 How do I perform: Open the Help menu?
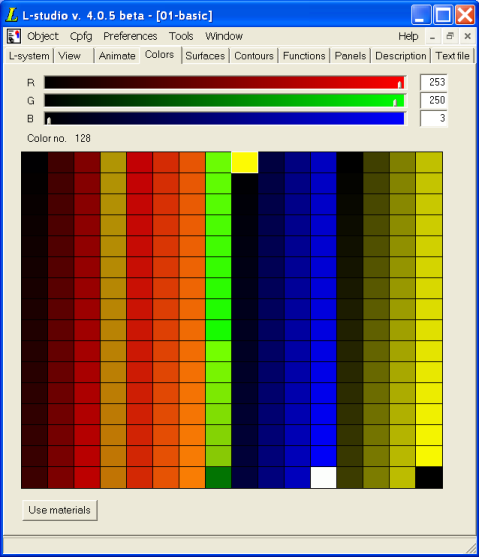(x=408, y=36)
